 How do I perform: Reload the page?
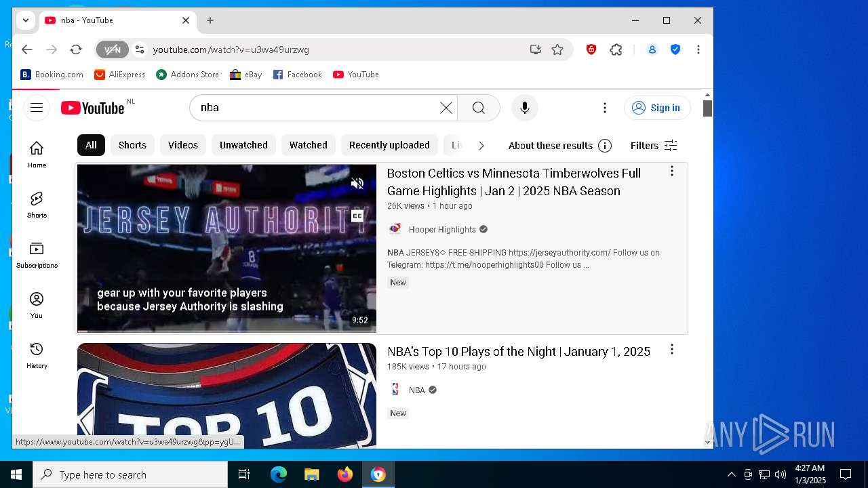tap(76, 49)
